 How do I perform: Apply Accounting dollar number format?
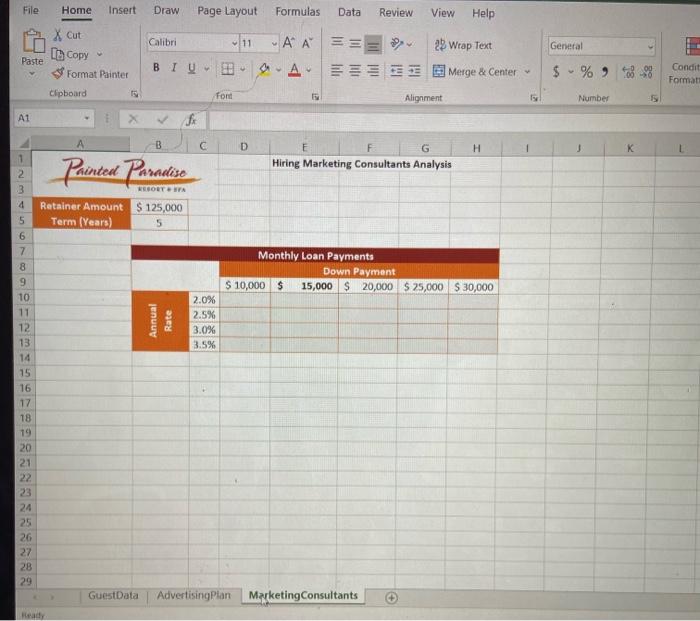click(x=556, y=71)
